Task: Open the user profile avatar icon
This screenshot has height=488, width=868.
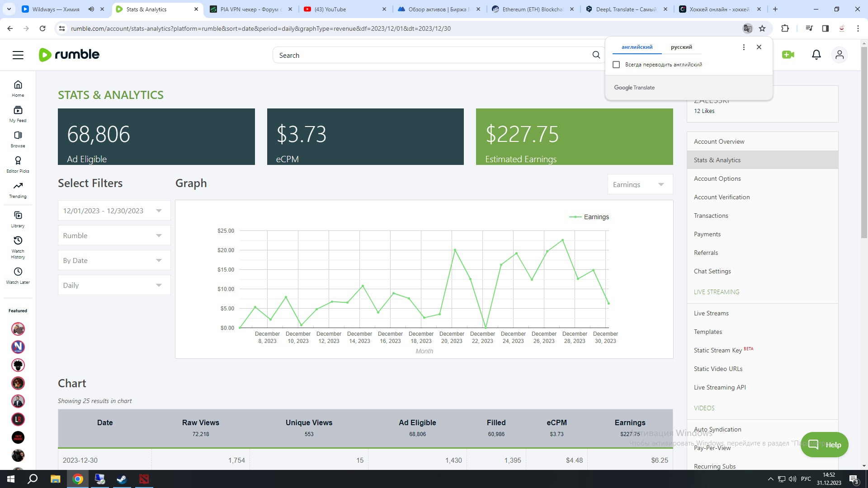Action: click(x=840, y=55)
